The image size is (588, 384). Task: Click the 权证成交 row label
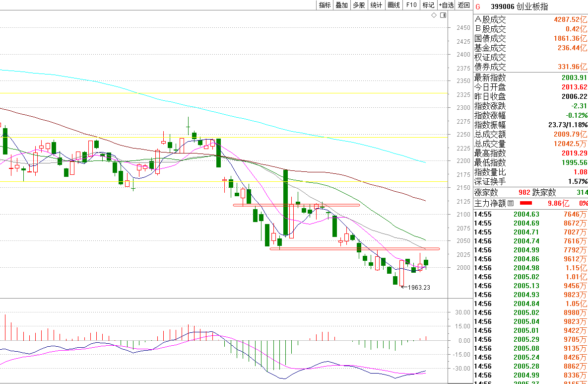point(490,58)
